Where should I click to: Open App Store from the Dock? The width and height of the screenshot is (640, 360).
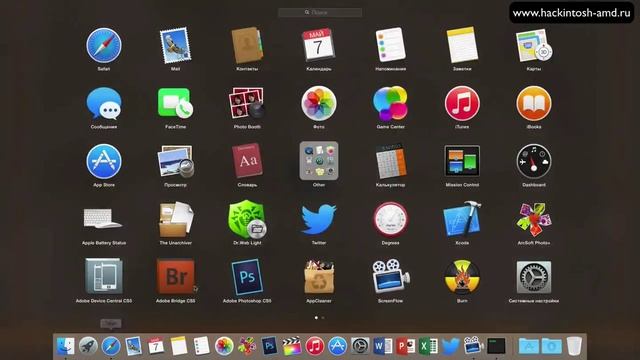pyautogui.click(x=338, y=347)
